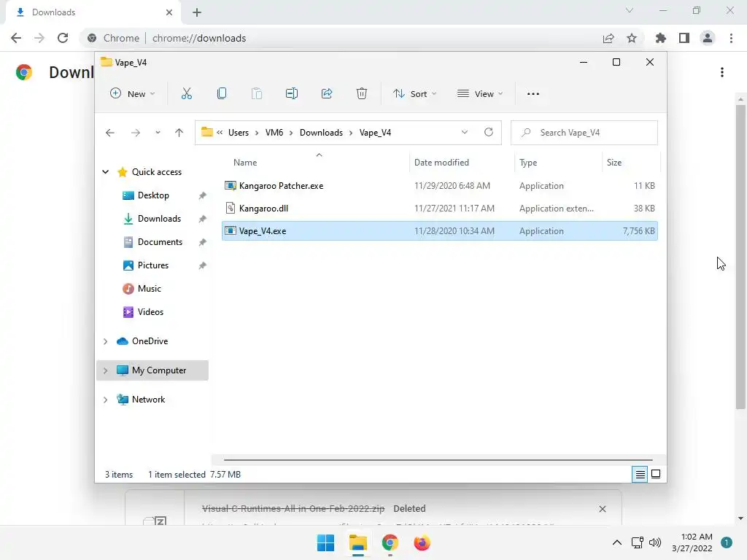Go back in File Explorer navigation
Viewport: 747px width, 560px height.
[110, 133]
